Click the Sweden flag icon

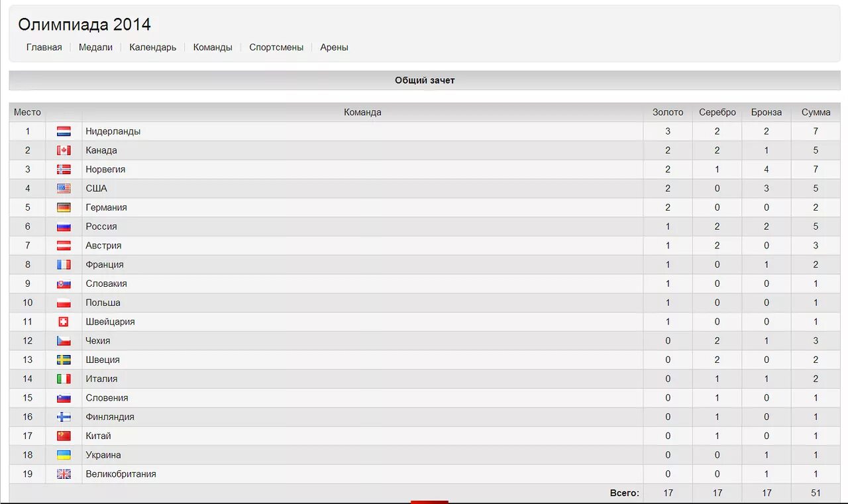(x=64, y=360)
